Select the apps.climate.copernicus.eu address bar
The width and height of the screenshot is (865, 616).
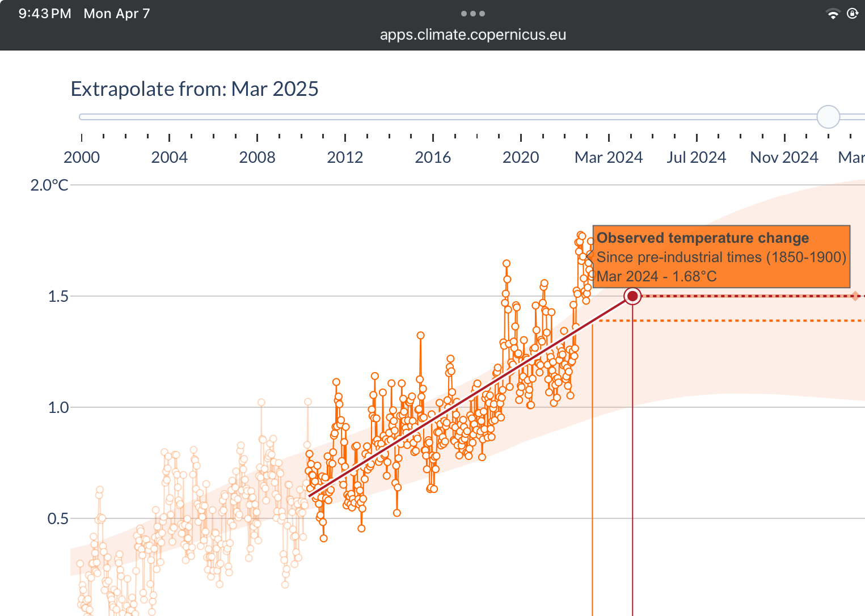click(473, 35)
